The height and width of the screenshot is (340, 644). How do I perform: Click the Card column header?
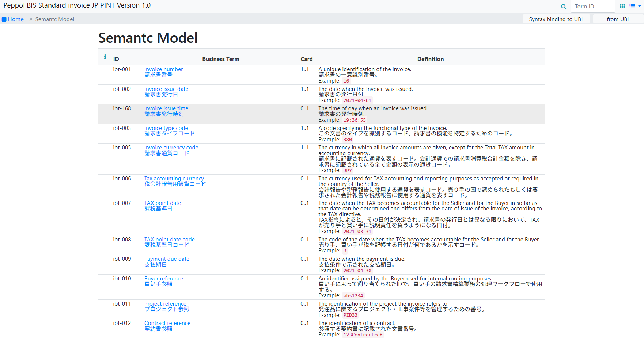tap(307, 59)
